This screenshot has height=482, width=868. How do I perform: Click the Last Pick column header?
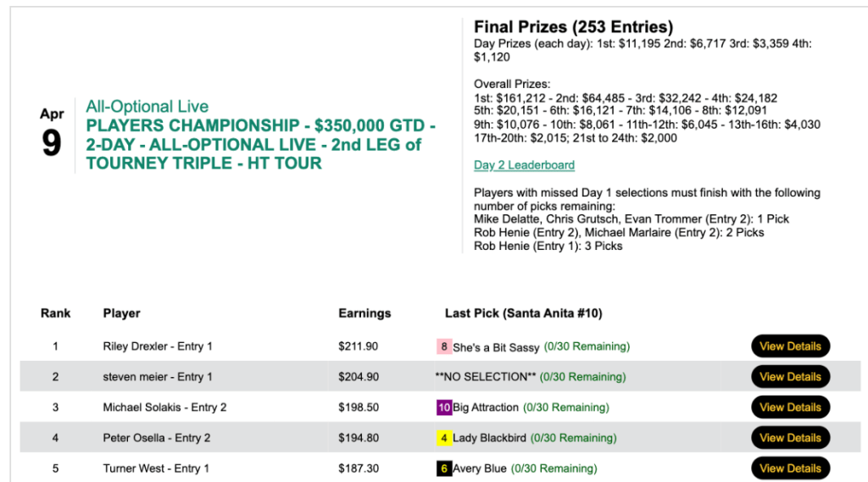[523, 313]
